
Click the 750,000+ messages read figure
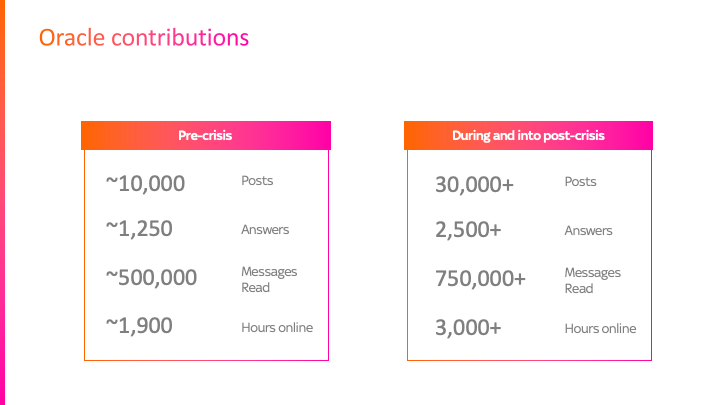point(480,278)
